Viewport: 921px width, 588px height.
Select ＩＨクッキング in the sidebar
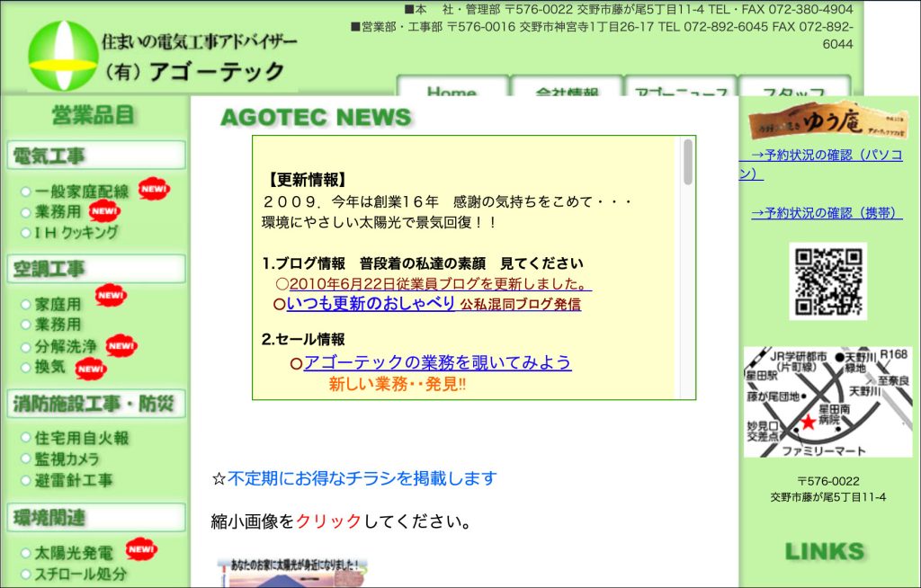point(76,233)
